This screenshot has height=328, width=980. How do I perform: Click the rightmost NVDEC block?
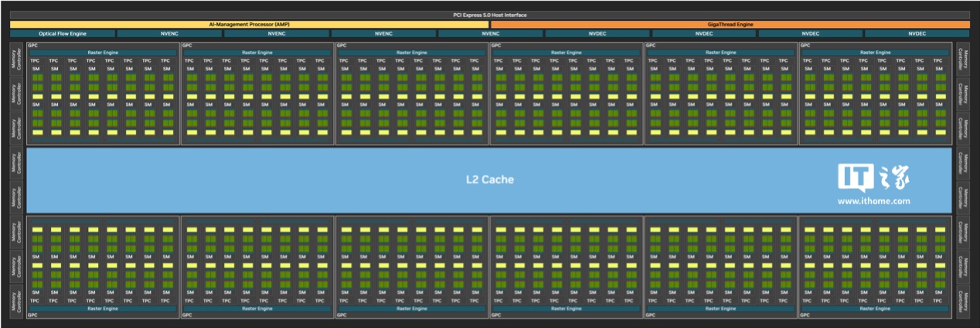coord(917,34)
